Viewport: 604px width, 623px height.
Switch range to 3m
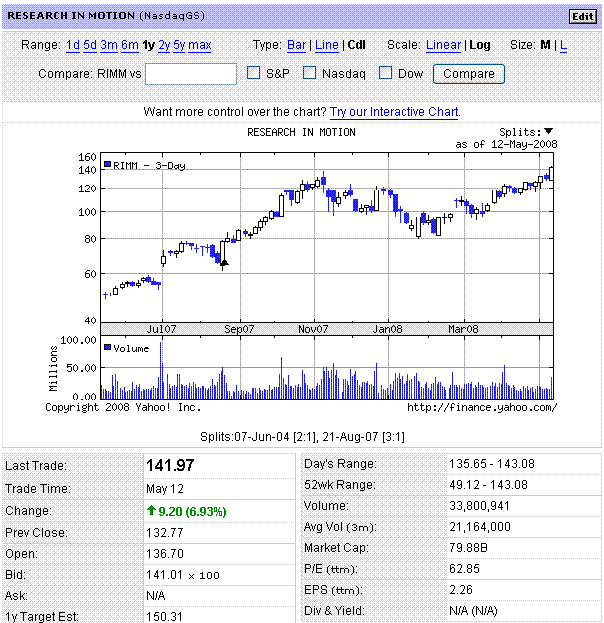pos(109,45)
